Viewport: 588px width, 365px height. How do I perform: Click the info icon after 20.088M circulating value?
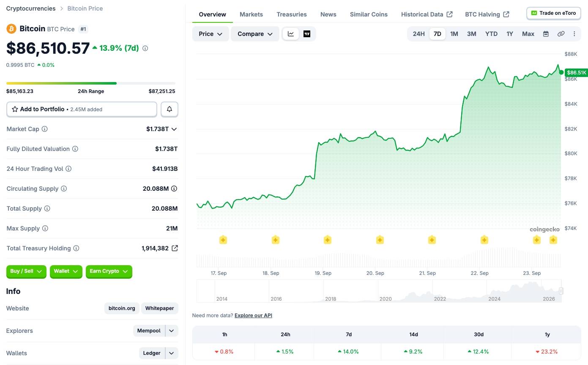(174, 189)
